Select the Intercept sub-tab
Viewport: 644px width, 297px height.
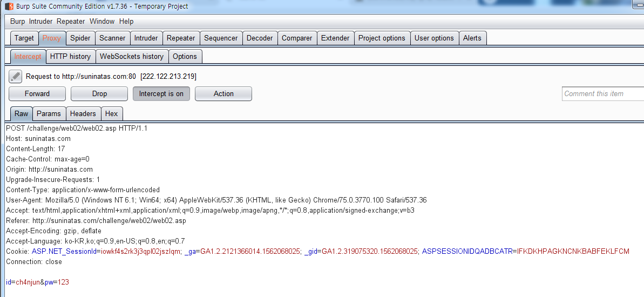pyautogui.click(x=28, y=56)
